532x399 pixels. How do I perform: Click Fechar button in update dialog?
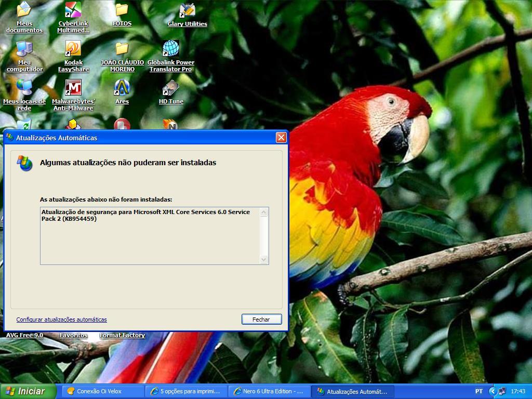[x=262, y=320]
